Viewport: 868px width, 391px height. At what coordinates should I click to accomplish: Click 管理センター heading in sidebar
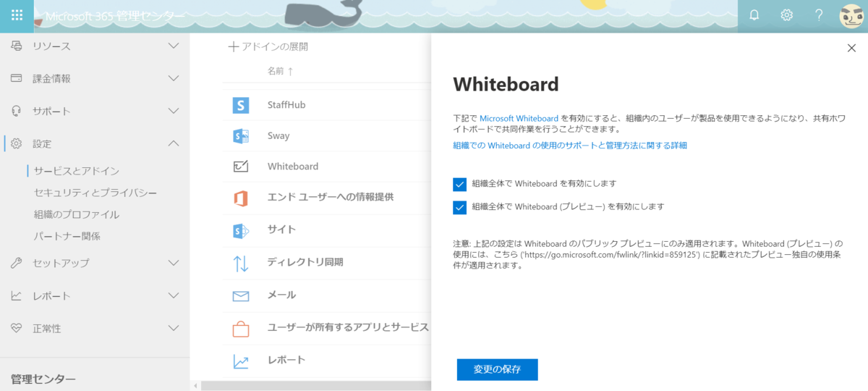[x=43, y=379]
